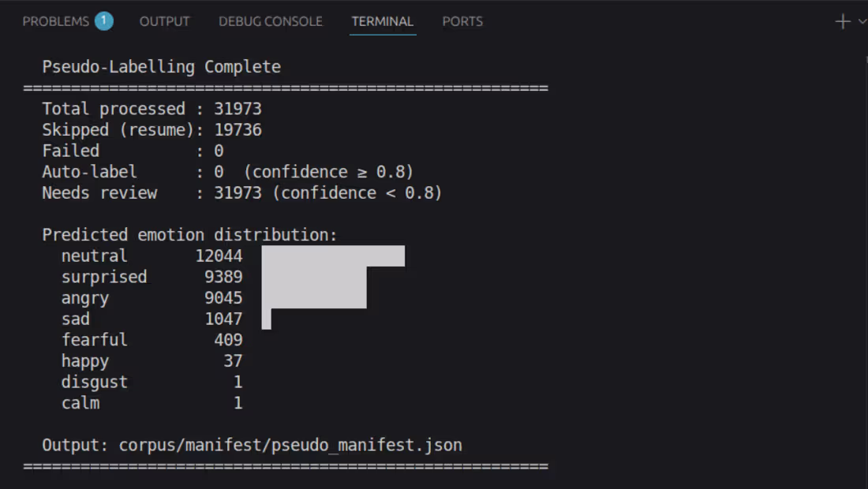Click the problems count badge showing 1
The height and width of the screenshot is (489, 868).
point(103,21)
